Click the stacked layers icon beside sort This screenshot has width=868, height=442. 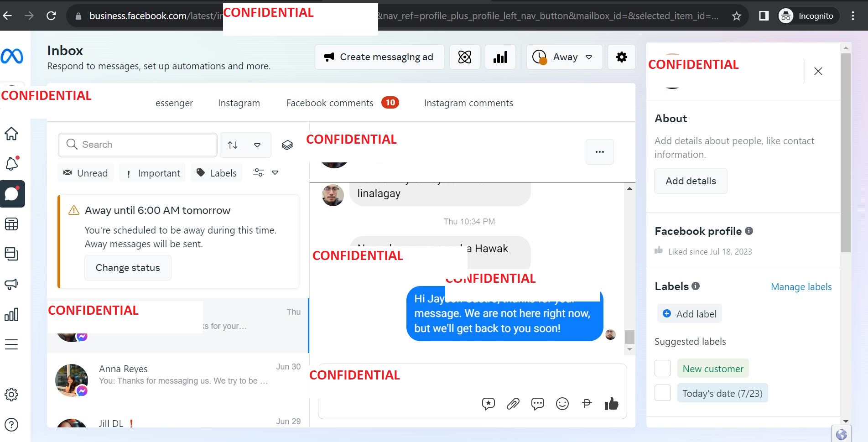pos(287,145)
